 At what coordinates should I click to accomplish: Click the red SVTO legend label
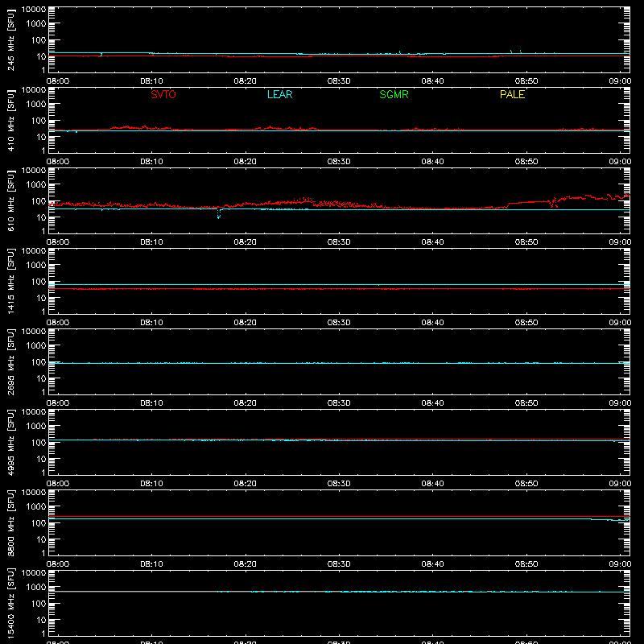163,94
